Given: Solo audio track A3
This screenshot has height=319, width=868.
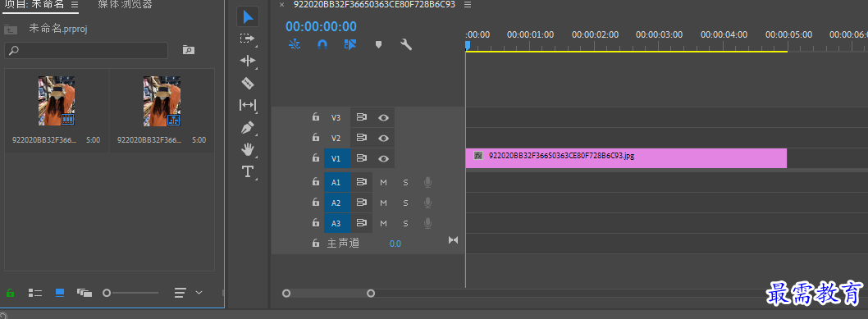Looking at the screenshot, I should point(405,223).
